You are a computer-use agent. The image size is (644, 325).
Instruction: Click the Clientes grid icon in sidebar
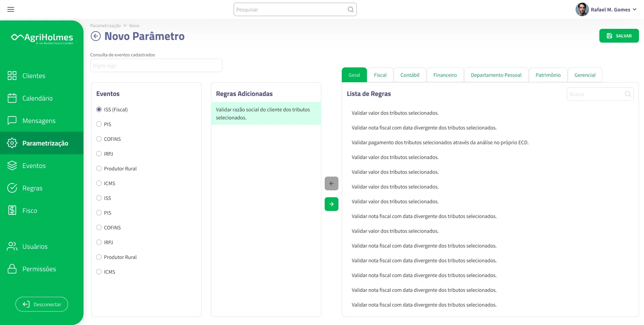12,75
